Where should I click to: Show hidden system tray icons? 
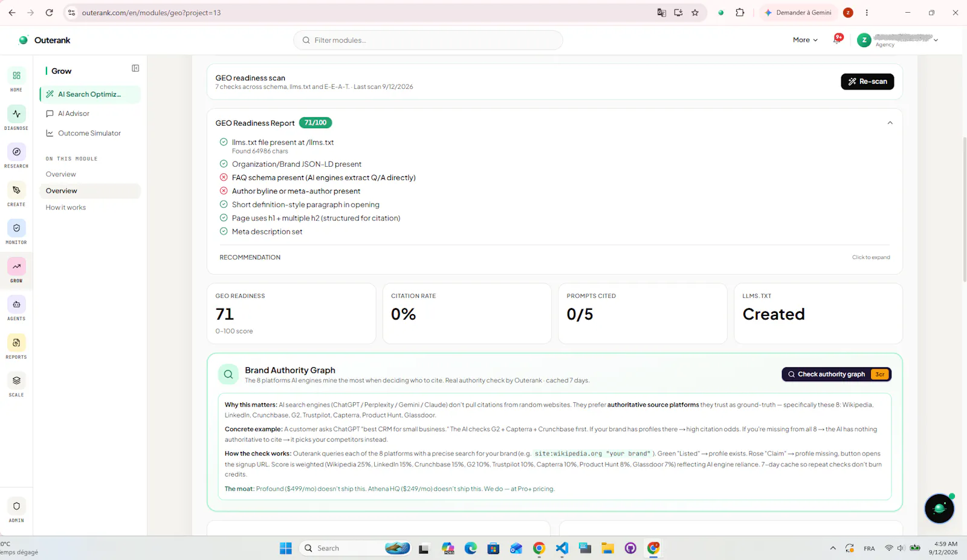pos(833,548)
